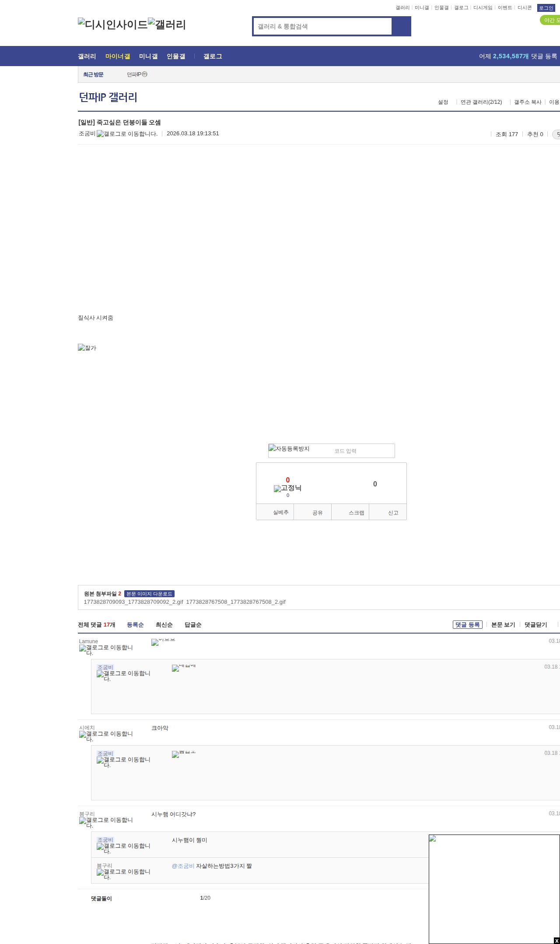Image resolution: width=560 pixels, height=944 pixels.
Task: Click the Lamune commenter name
Action: point(88,641)
